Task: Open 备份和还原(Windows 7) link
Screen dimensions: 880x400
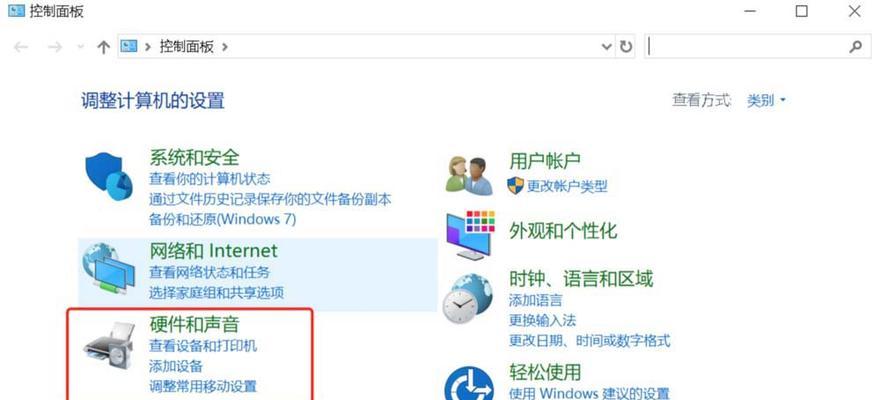Action: pos(222,219)
